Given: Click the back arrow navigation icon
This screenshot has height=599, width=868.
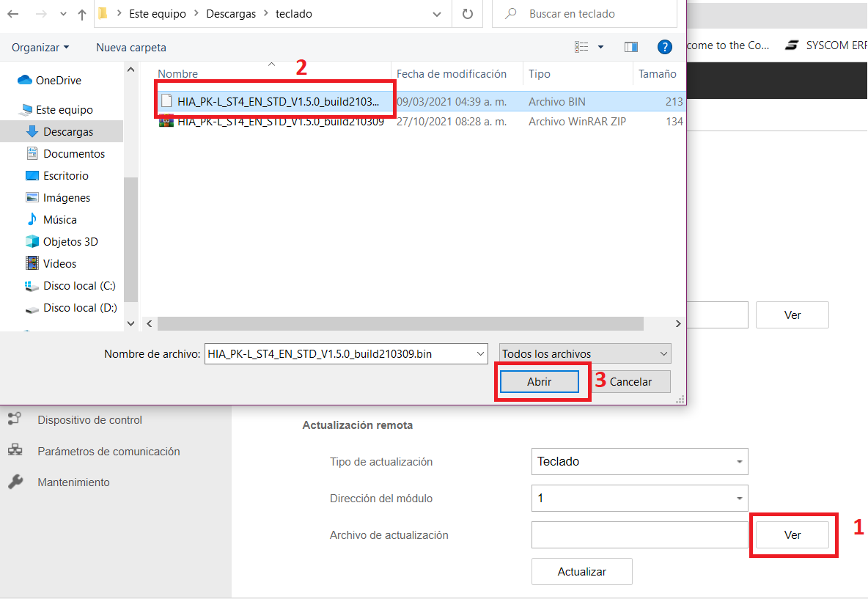Looking at the screenshot, I should coord(12,14).
